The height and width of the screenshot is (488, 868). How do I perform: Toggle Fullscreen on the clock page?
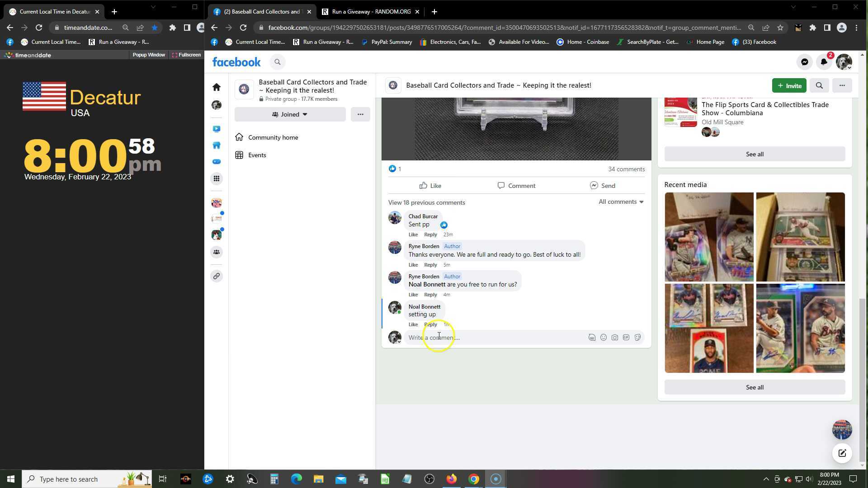[x=186, y=55]
